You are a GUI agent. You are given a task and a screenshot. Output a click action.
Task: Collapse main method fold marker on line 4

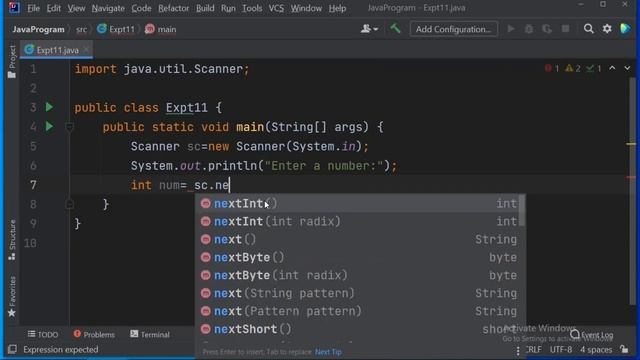pos(69,127)
